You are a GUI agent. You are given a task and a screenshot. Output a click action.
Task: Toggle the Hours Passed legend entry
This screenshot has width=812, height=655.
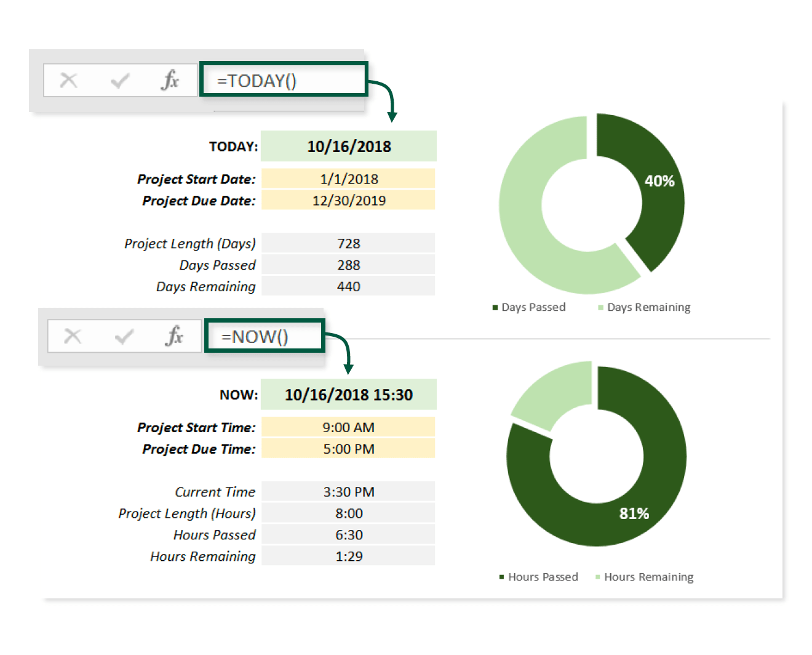(539, 577)
